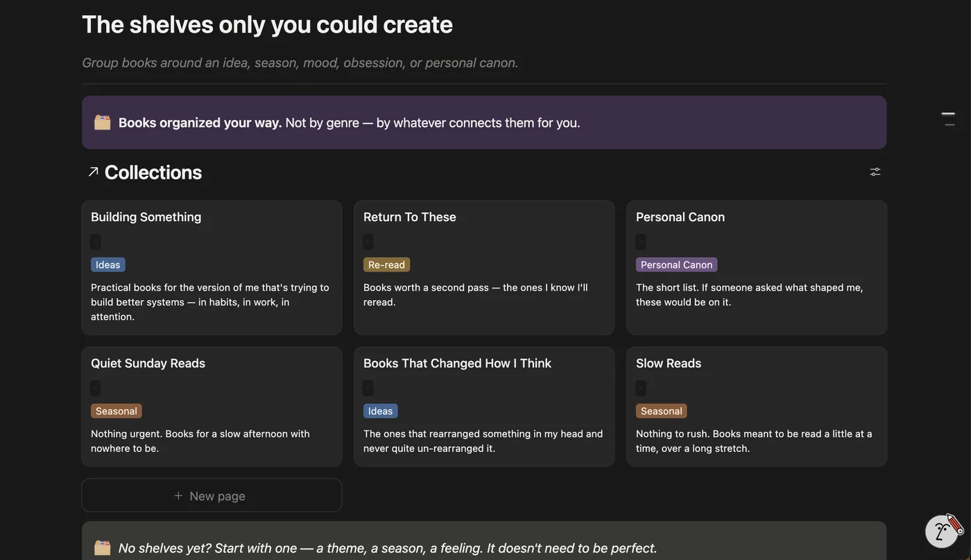Image resolution: width=971 pixels, height=560 pixels.
Task: Click description 'Books worth a second pass'
Action: [x=476, y=295]
